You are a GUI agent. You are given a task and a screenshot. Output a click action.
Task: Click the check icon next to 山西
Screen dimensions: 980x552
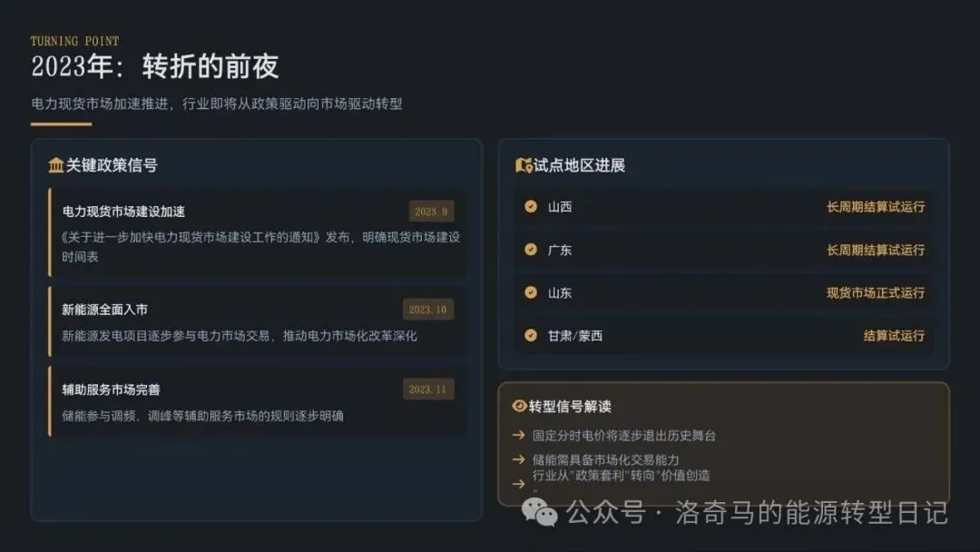pos(531,206)
